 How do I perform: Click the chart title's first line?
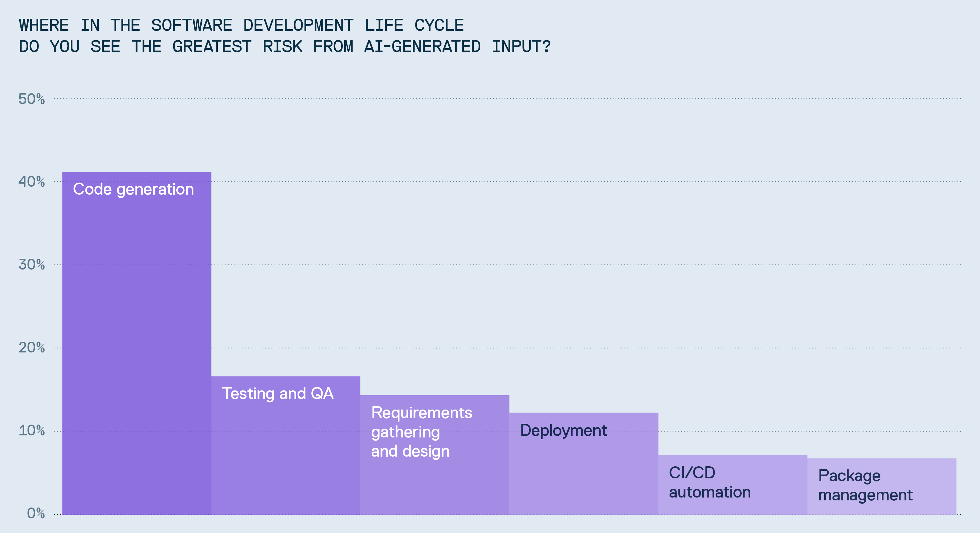(x=241, y=26)
